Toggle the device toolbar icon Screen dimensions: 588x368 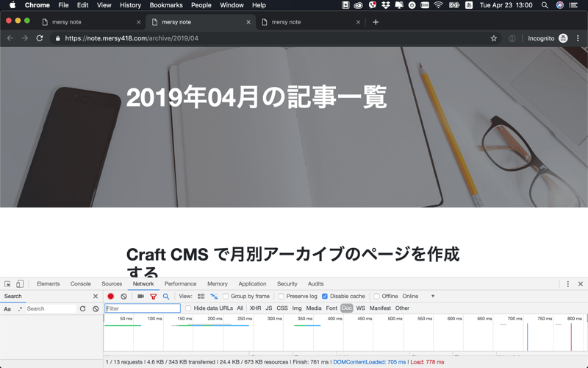point(20,284)
